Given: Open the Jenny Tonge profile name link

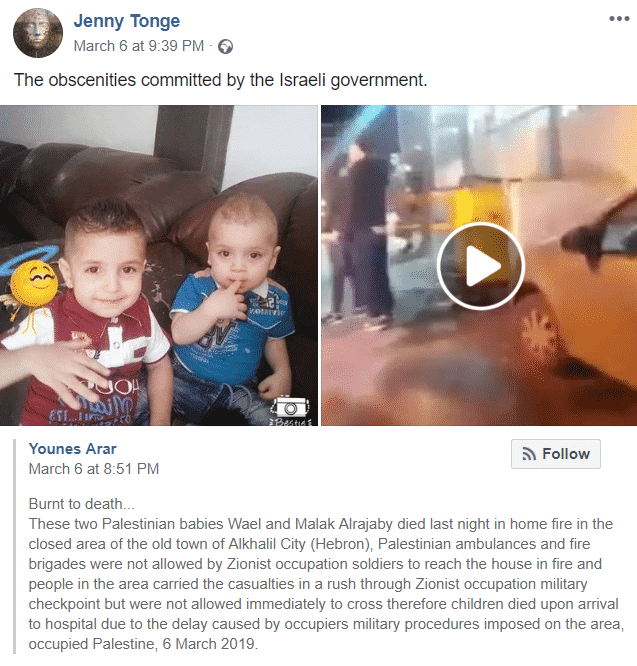Looking at the screenshot, I should point(127,21).
